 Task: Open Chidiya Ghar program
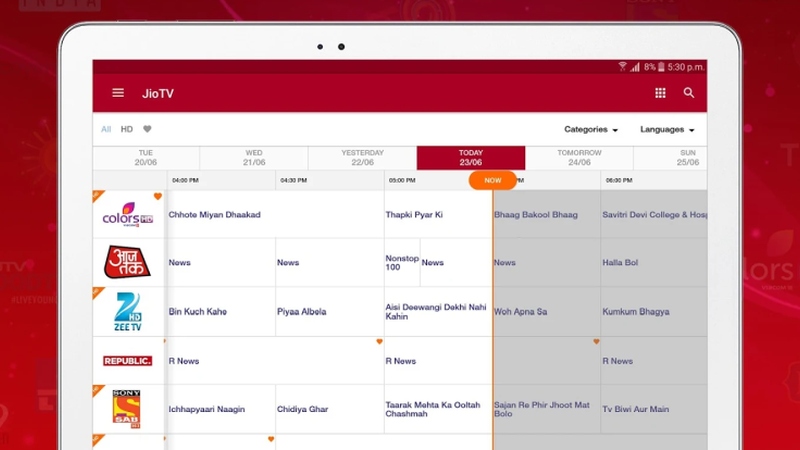point(330,409)
